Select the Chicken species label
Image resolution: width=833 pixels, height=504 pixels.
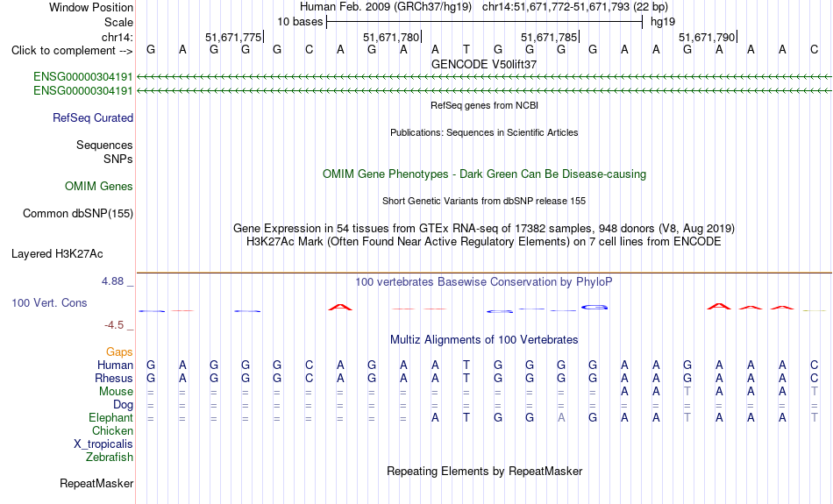click(112, 430)
